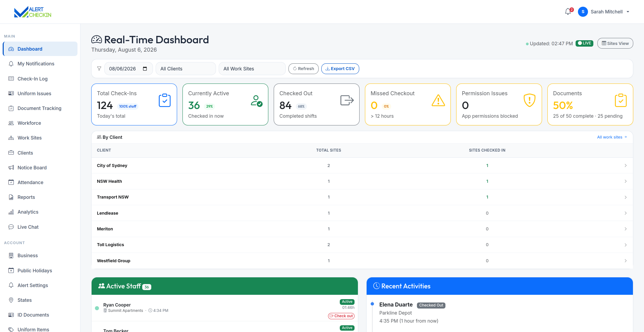Open the Workforce section
The width and height of the screenshot is (644, 332).
coord(40,123)
